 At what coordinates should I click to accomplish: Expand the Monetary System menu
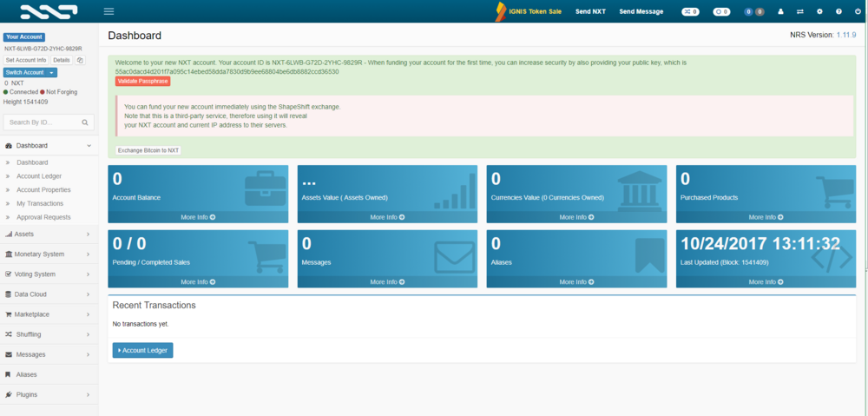click(x=49, y=254)
